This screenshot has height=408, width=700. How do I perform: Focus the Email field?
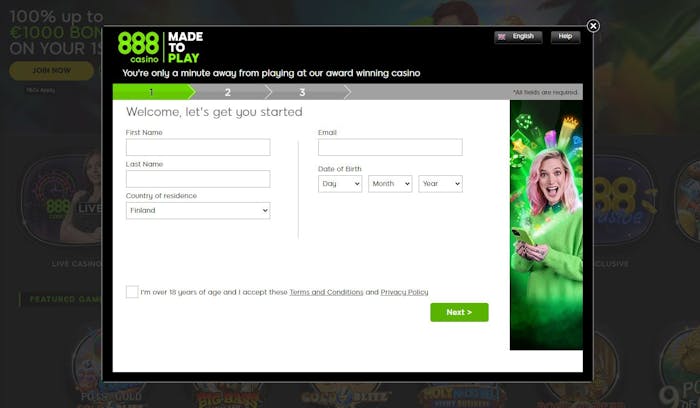click(x=390, y=147)
